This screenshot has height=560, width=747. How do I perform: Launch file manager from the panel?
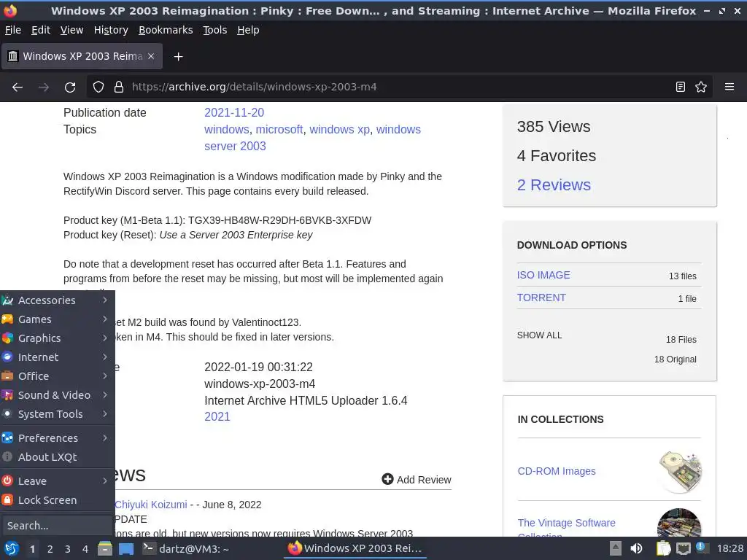coord(105,548)
